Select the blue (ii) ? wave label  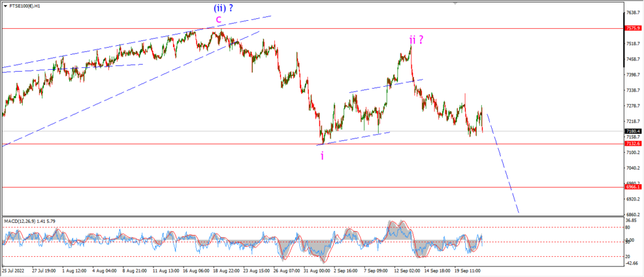(x=226, y=7)
